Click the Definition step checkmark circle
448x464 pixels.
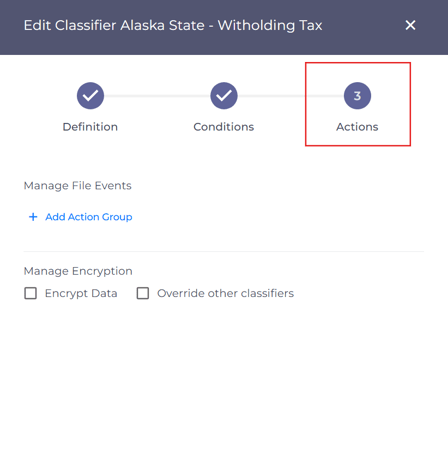(90, 96)
